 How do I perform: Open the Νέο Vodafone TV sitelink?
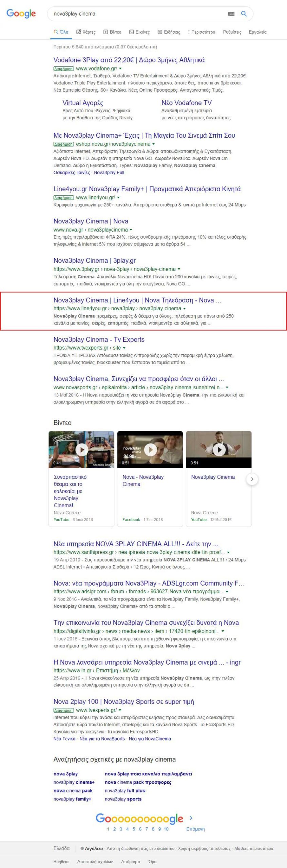pyautogui.click(x=187, y=103)
